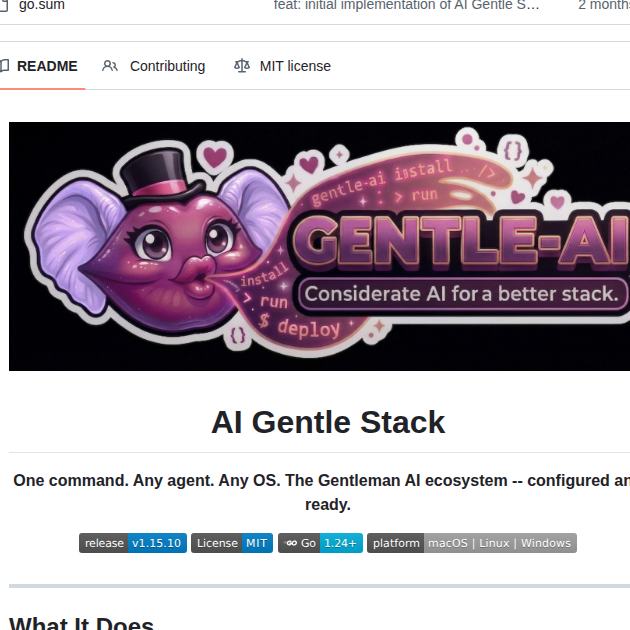The image size is (630, 630).
Task: Open the Gentle-AI banner image
Action: [319, 246]
